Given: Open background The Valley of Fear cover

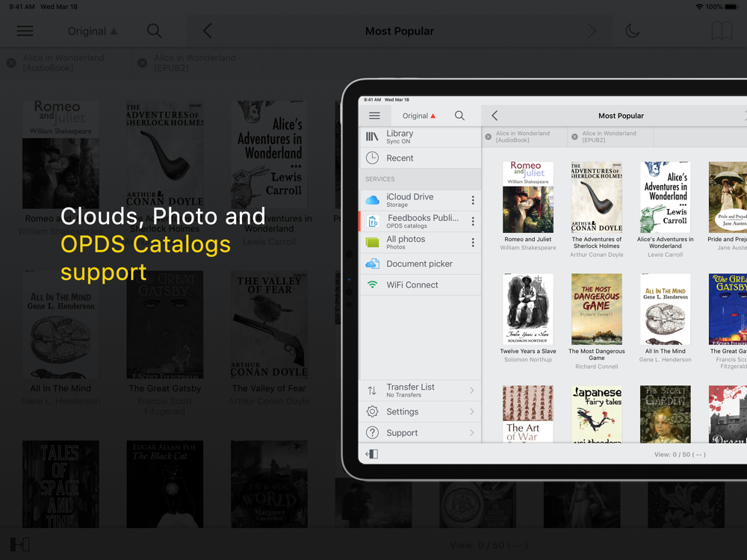Looking at the screenshot, I should (x=269, y=325).
